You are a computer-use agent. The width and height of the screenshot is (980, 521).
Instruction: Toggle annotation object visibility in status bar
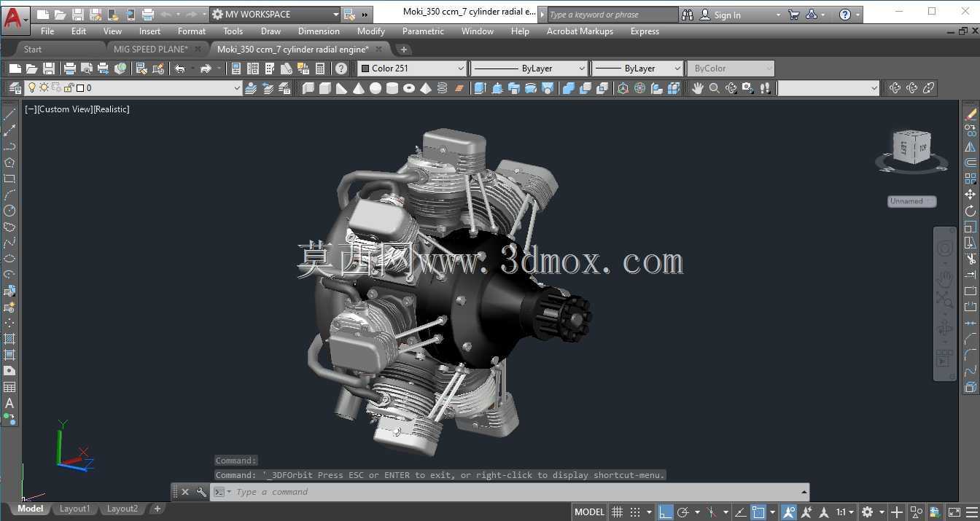(789, 512)
